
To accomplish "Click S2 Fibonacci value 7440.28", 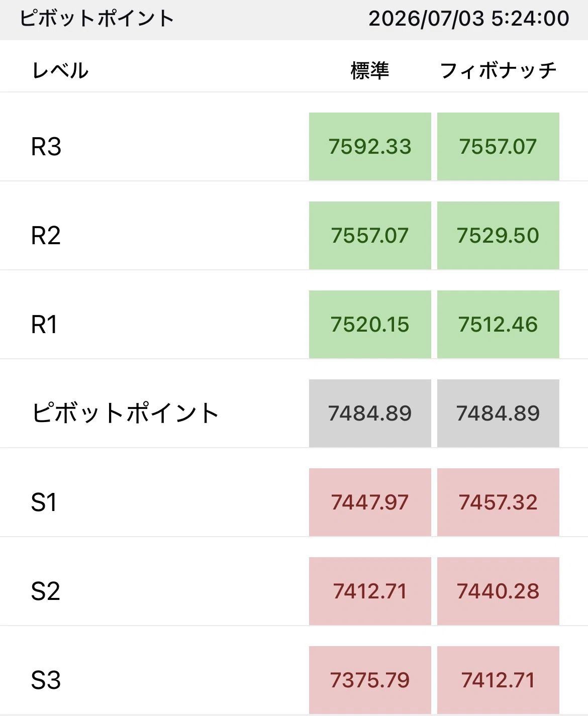I will 498,591.
